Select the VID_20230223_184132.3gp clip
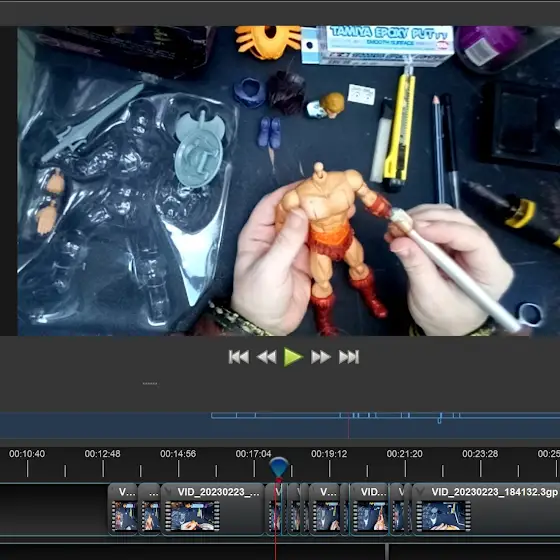Image resolution: width=560 pixels, height=560 pixels. point(486,509)
